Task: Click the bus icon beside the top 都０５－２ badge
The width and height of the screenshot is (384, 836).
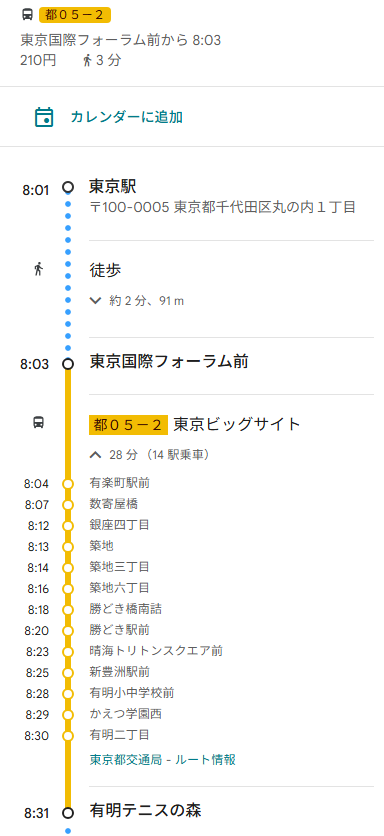Action: point(27,15)
